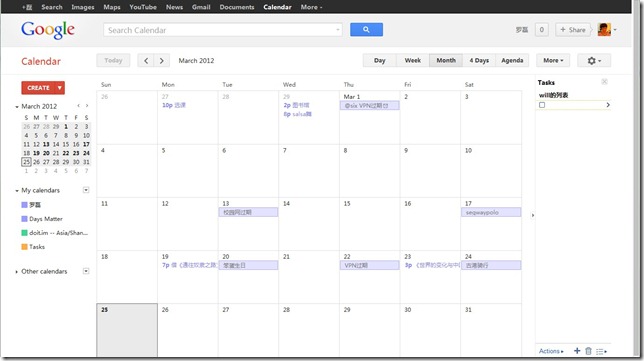644x361 pixels.
Task: Go to previous month arrow
Action: [146, 61]
